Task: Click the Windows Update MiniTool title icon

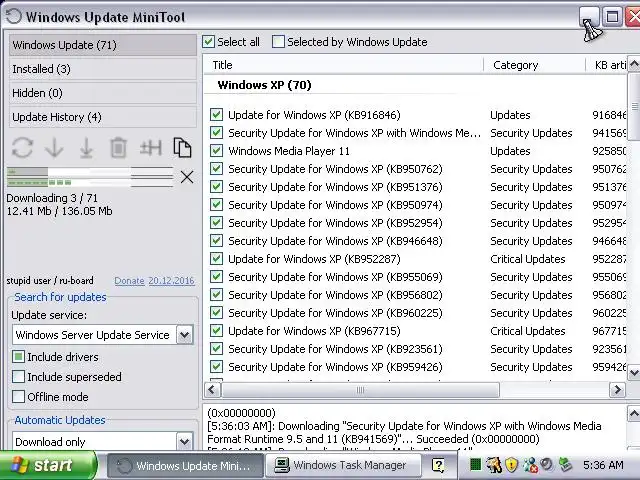Action: tap(14, 17)
